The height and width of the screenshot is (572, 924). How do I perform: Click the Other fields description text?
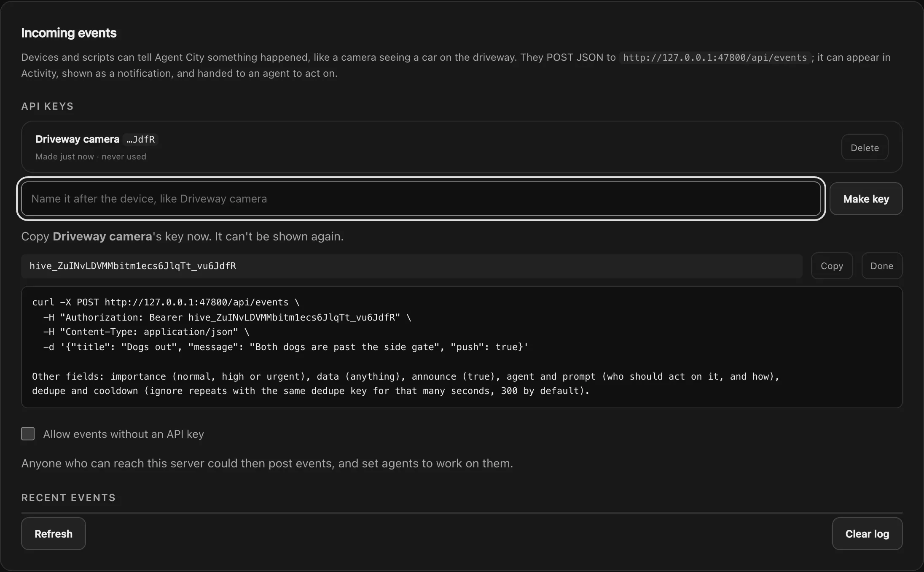click(406, 383)
